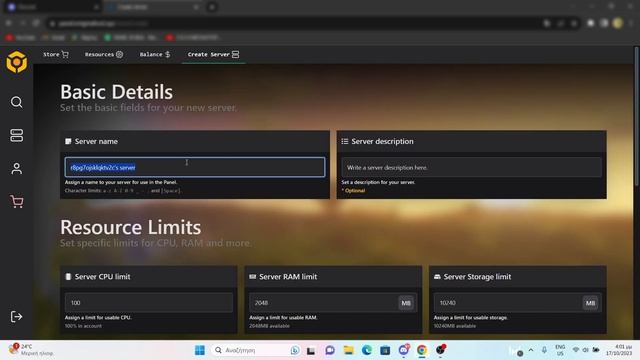Open Discord from the taskbar
640x360 pixels.
(x=404, y=350)
